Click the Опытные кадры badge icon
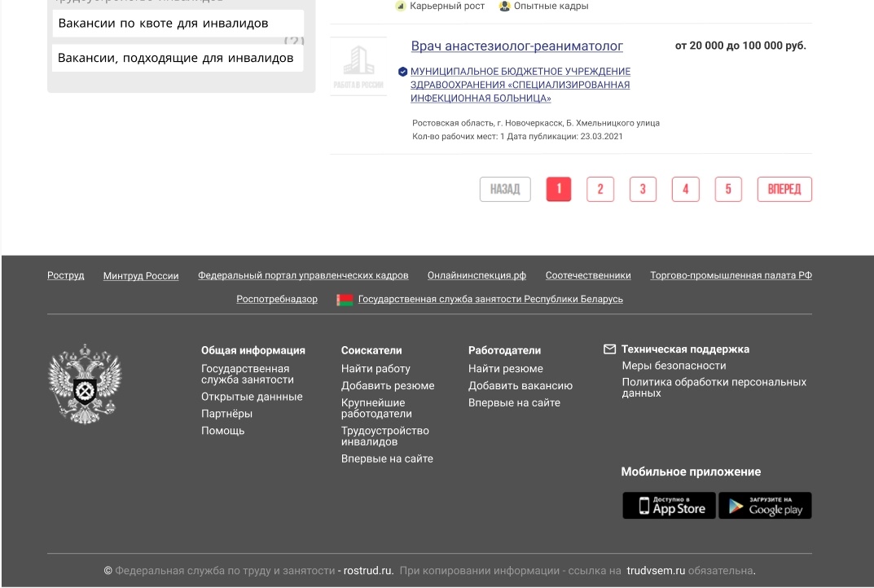 501,6
